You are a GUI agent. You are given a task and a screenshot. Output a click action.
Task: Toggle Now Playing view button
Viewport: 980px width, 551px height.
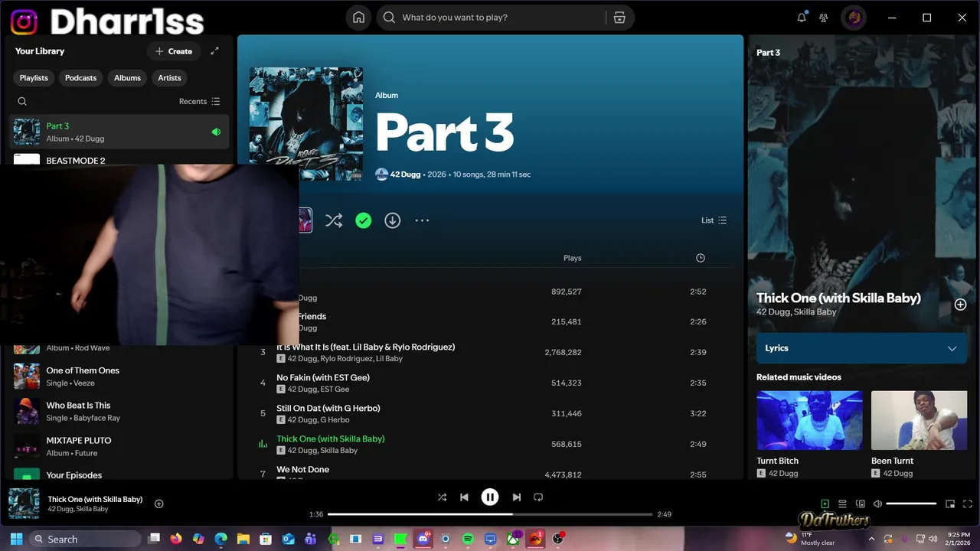[x=825, y=504]
